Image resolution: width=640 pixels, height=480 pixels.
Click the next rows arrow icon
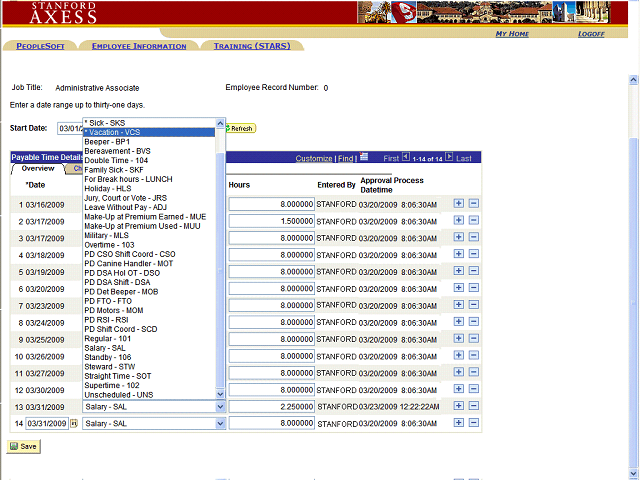[449, 158]
